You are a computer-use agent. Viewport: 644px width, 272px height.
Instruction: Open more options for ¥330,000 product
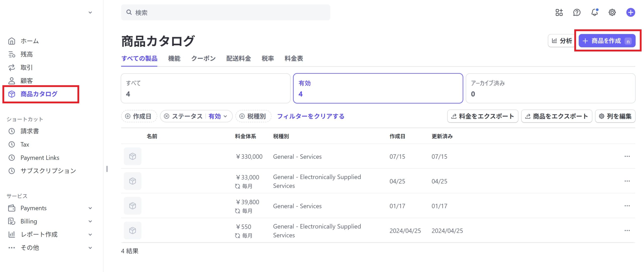(627, 156)
